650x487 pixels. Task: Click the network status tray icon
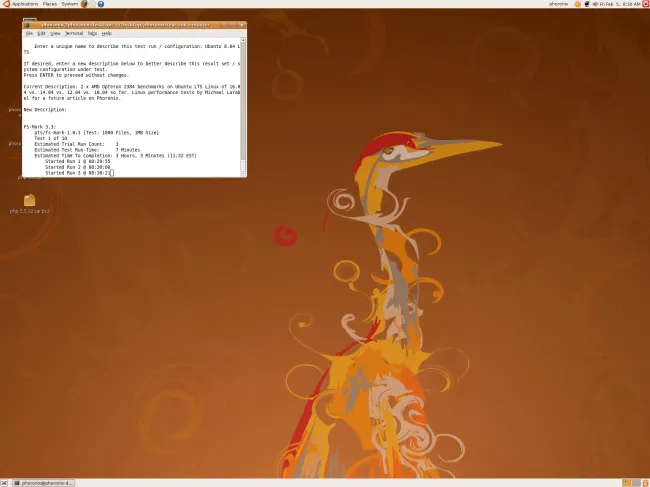[x=584, y=4]
